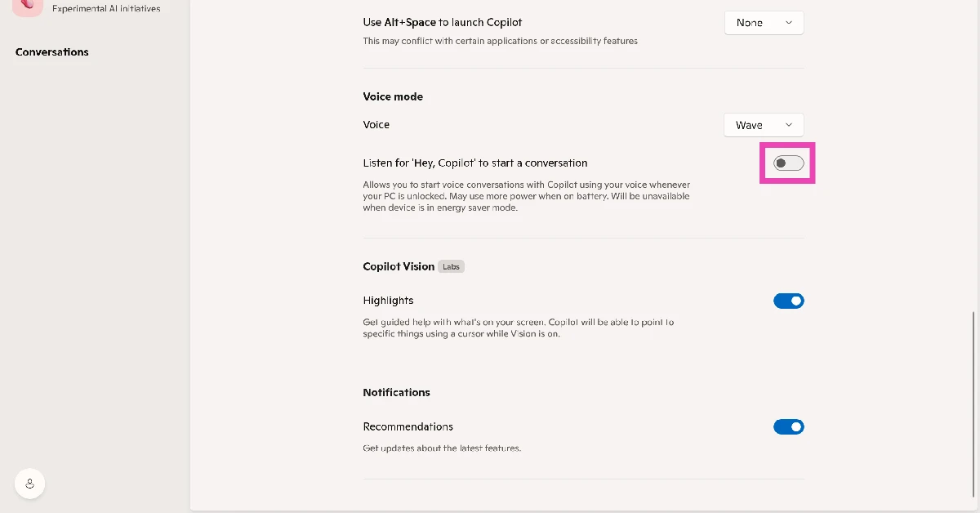Select the 'Use Alt+Space to launch Copilot' label
Image resolution: width=980 pixels, height=513 pixels.
442,22
